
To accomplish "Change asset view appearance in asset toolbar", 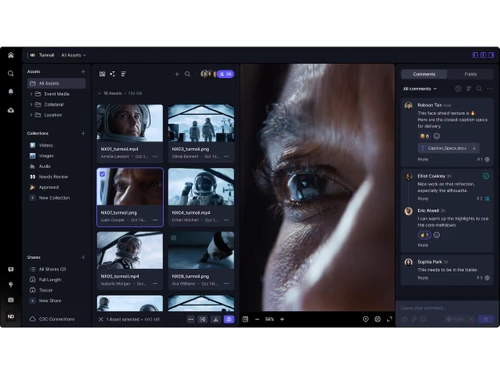I will (102, 74).
